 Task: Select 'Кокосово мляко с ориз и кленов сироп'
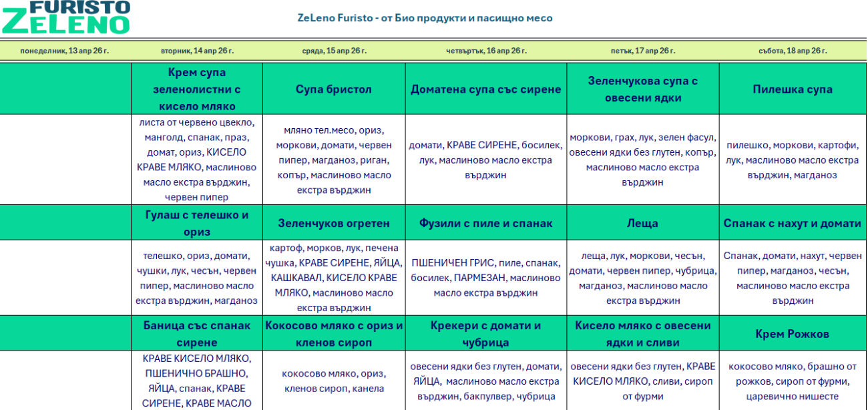coord(334,332)
